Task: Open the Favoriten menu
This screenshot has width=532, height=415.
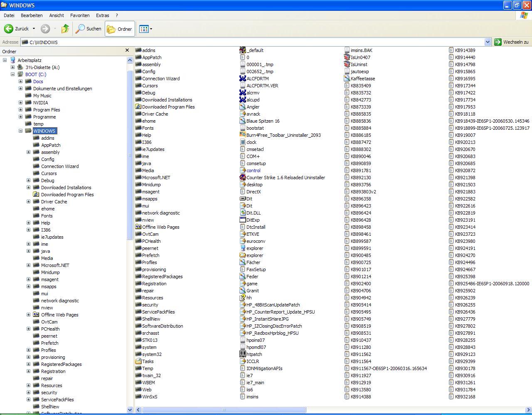Action: tap(80, 15)
